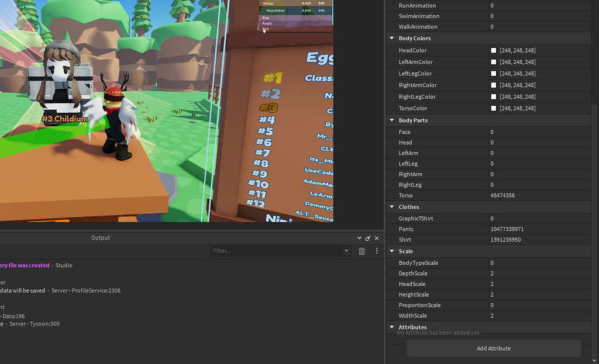Image resolution: width=599 pixels, height=364 pixels.
Task: Collapse the Clothes section
Action: tap(391, 207)
